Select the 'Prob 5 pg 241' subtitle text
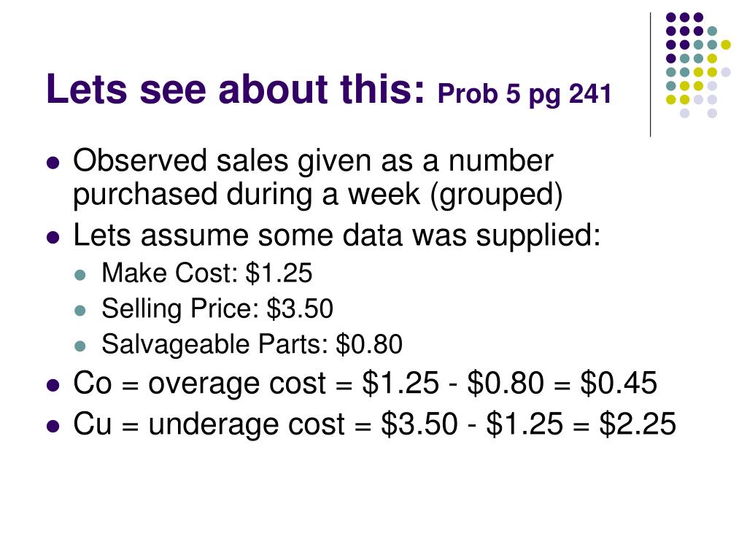747x560 pixels. point(524,93)
